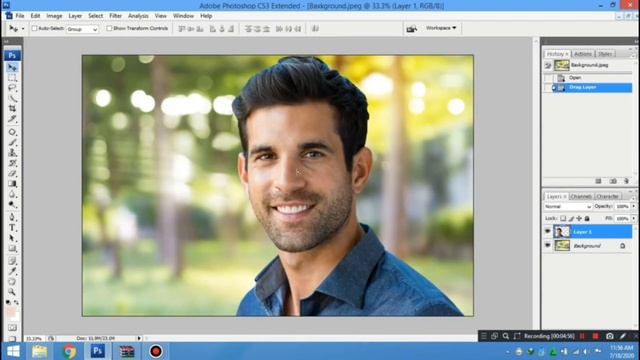Open the Auto-Select Group dropdown

click(82, 29)
